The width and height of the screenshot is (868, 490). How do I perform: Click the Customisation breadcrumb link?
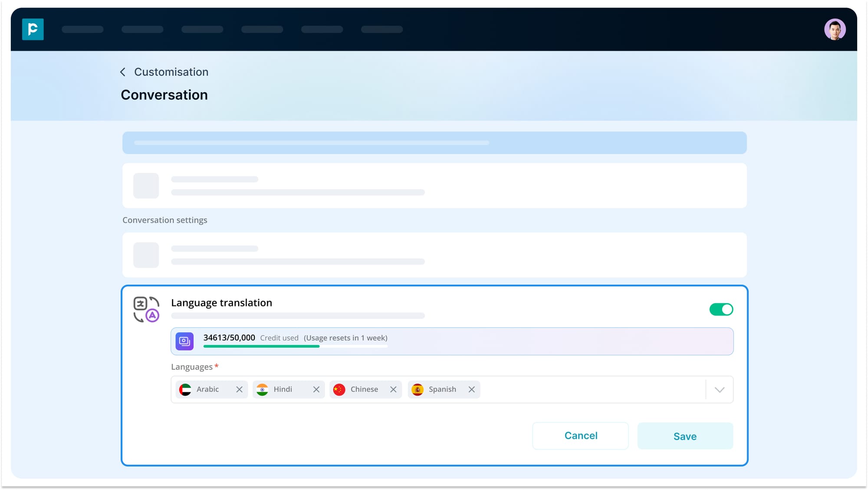tap(171, 72)
